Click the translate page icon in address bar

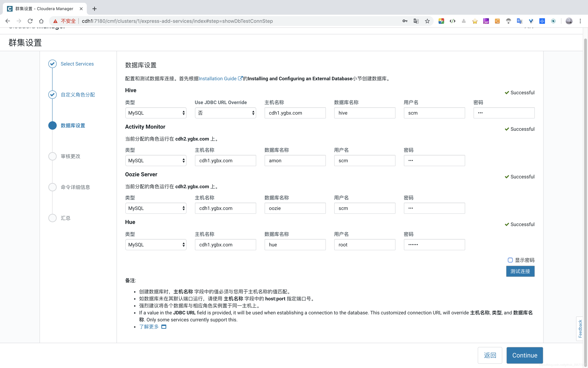click(416, 21)
